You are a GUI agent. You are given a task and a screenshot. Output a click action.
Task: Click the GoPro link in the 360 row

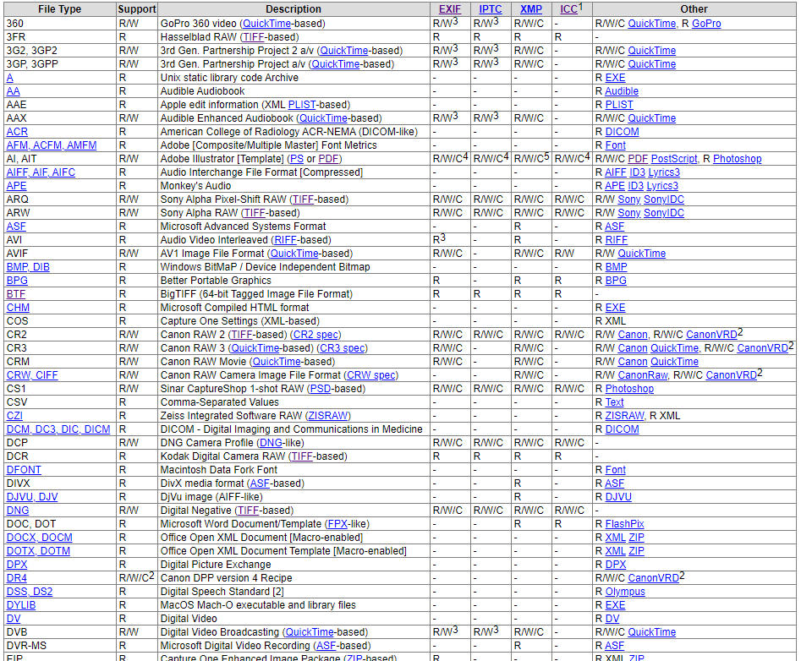tap(706, 24)
